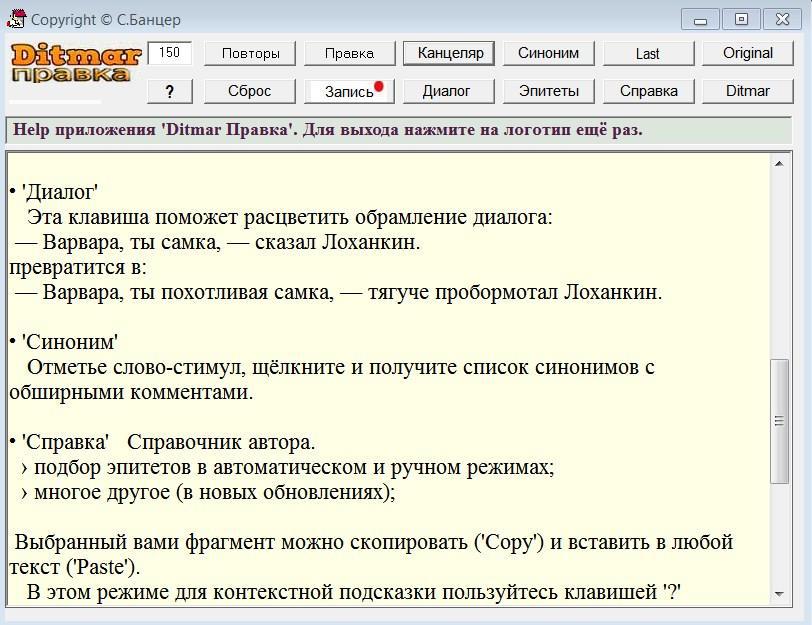Click the 150 number input field

pyautogui.click(x=170, y=53)
